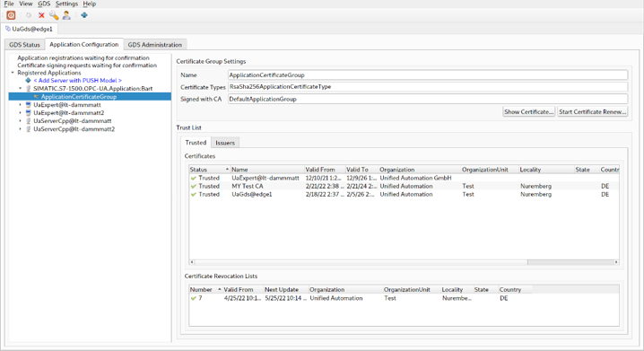644x351 pixels.
Task: Expand the UaExpert@lt-dammmatt node
Action: (x=20, y=105)
